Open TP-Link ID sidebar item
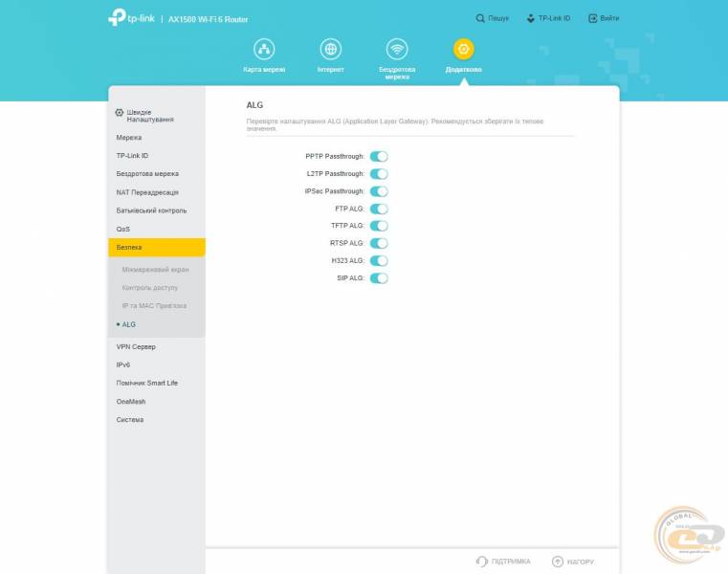 coord(157,156)
